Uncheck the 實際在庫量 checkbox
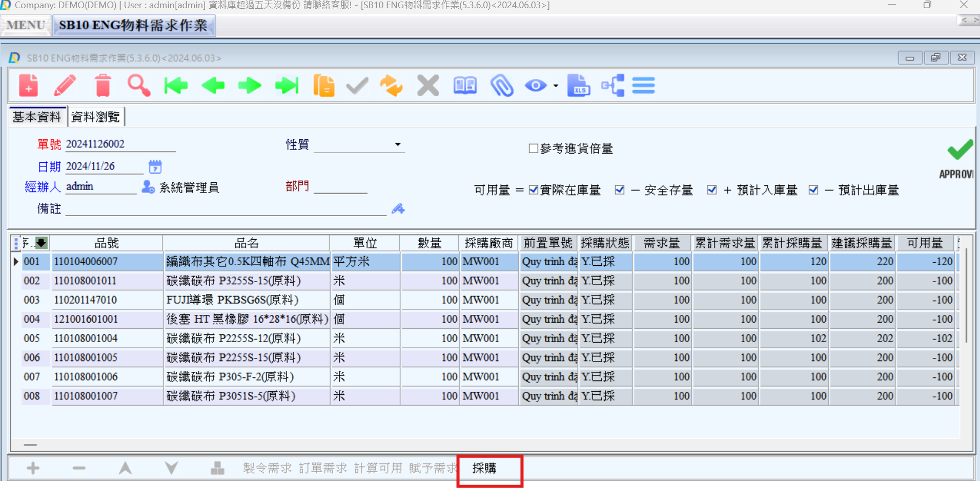980x488 pixels. click(x=533, y=190)
